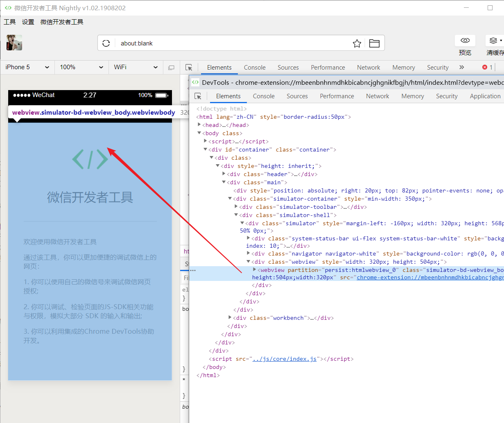Screen dimensions: 504x423
Task: Click the clear cache layers icon
Action: tap(493, 40)
